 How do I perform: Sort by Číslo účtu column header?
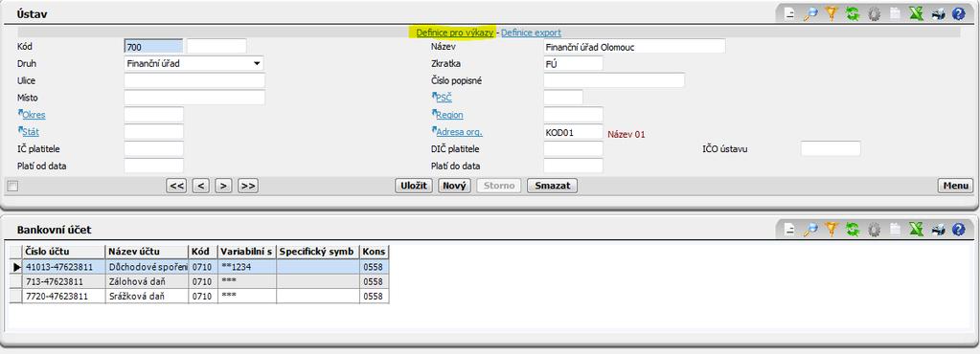pos(64,252)
